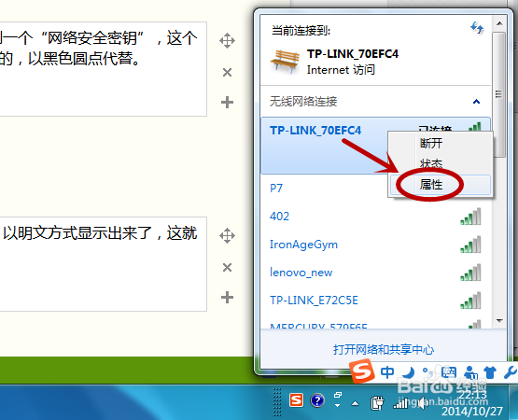Click the user account icon on IME bar
Screen dimensions: 518x420
(470, 372)
